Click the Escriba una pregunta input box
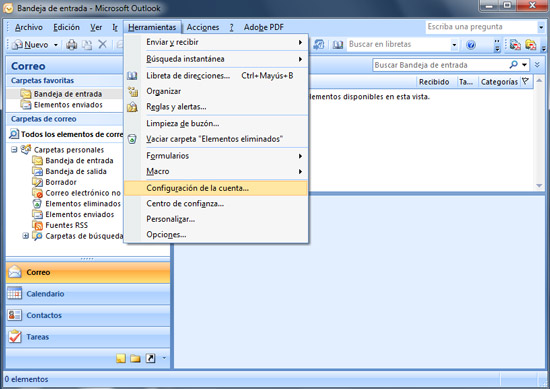The height and width of the screenshot is (389, 550). 482,27
